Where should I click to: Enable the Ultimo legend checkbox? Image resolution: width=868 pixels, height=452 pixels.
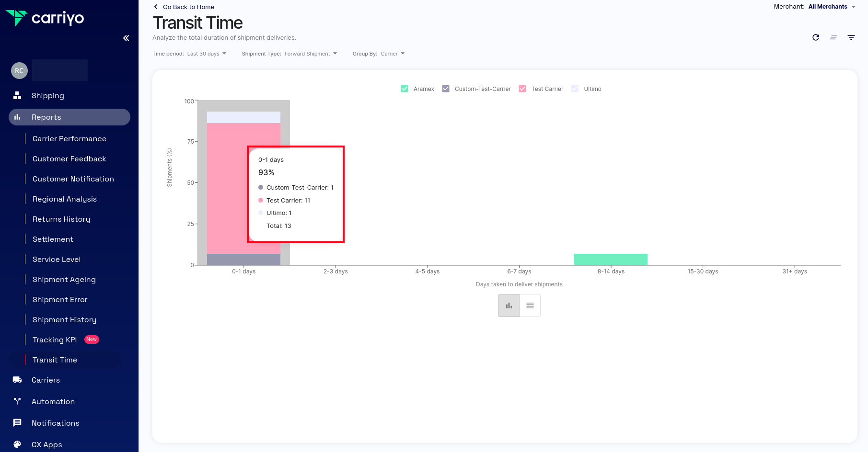click(575, 89)
